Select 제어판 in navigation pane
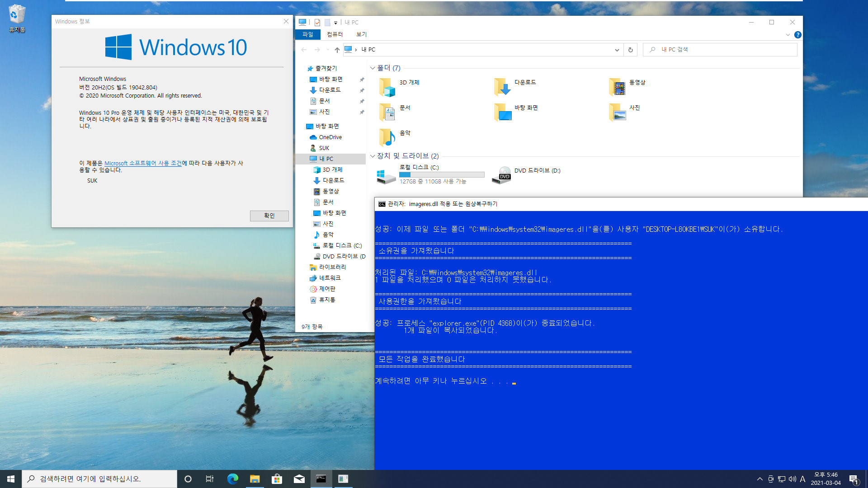 tap(327, 289)
